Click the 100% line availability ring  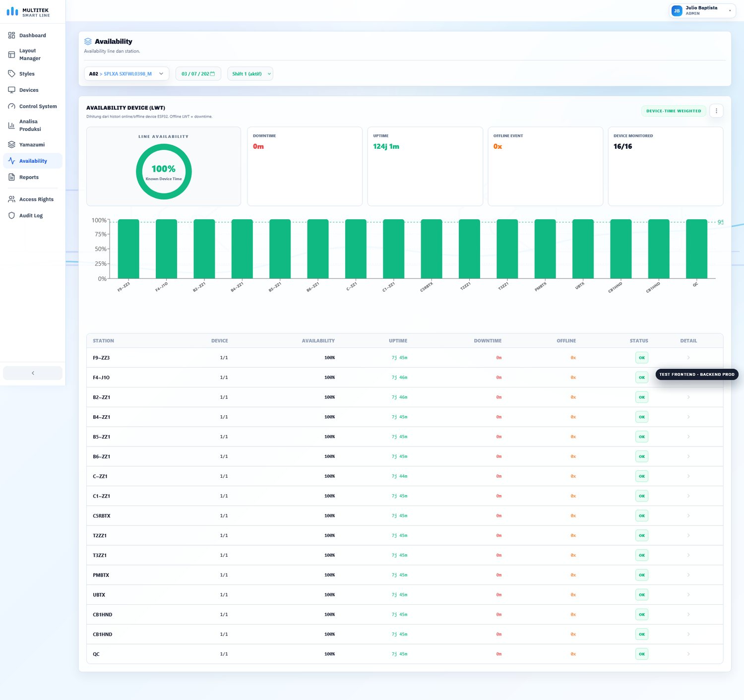[x=164, y=172]
